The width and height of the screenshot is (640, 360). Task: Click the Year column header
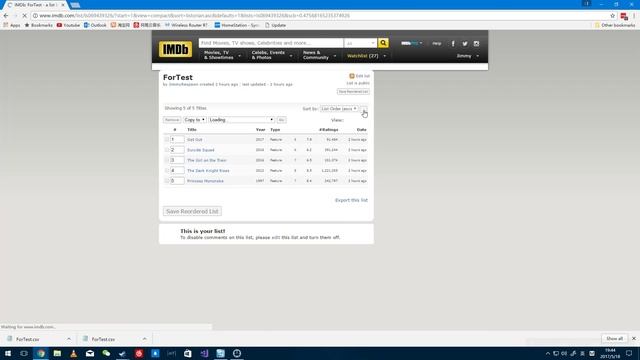click(260, 129)
